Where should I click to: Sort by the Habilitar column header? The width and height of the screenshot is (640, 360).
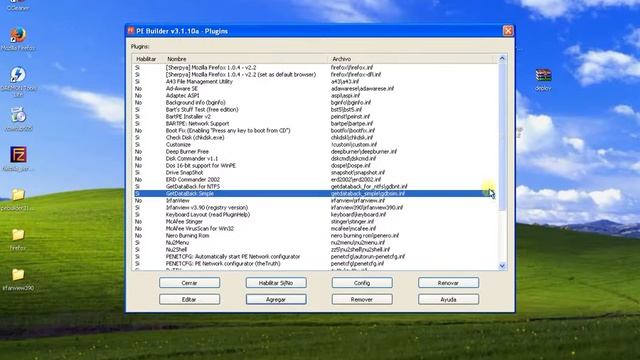(148, 59)
